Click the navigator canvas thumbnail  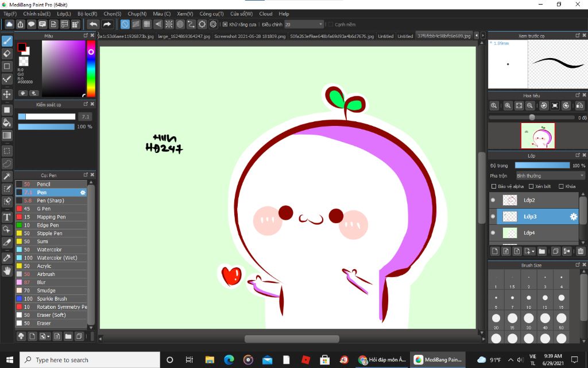click(537, 136)
